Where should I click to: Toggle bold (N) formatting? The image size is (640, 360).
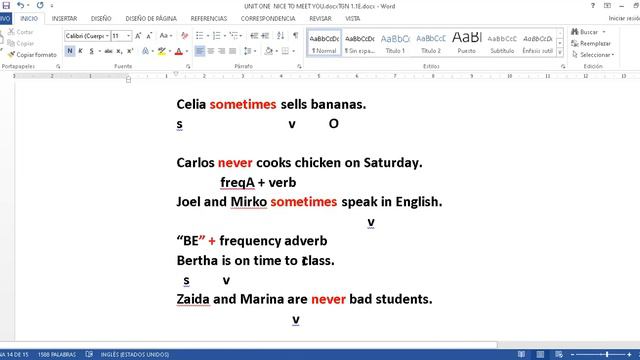coord(70,51)
